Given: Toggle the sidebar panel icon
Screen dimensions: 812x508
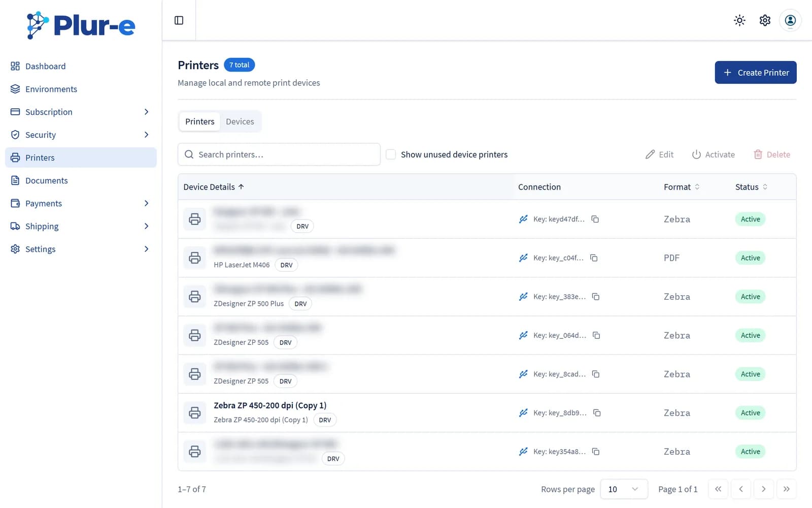Looking at the screenshot, I should pyautogui.click(x=179, y=20).
